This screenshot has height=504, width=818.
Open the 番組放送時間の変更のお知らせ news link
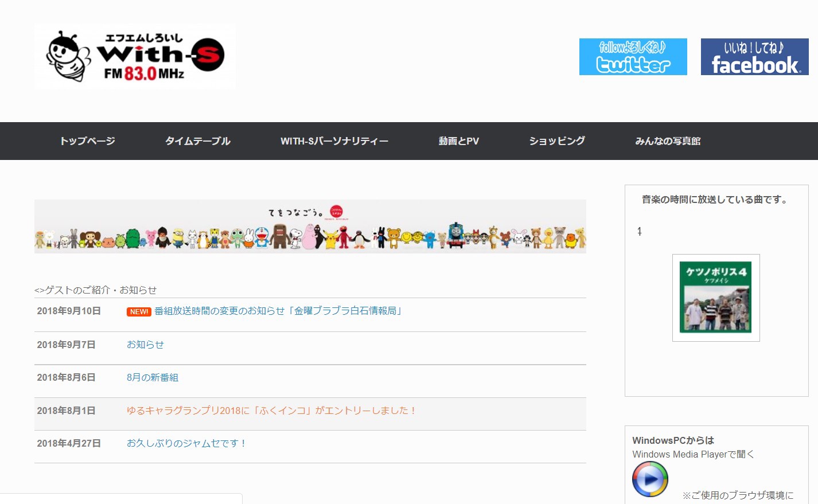[279, 311]
